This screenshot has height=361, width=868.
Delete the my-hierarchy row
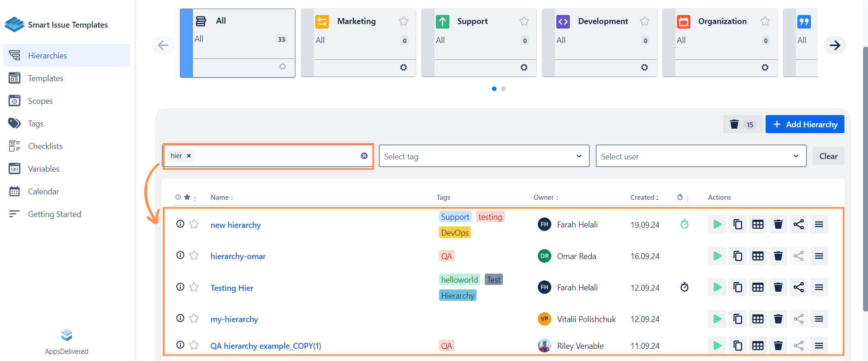778,319
